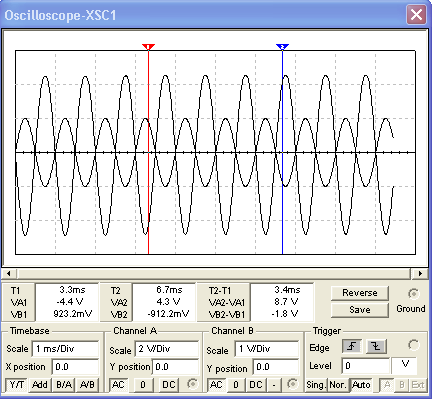432x399 pixels.
Task: Click Channel A Y position field
Action: tap(175, 367)
